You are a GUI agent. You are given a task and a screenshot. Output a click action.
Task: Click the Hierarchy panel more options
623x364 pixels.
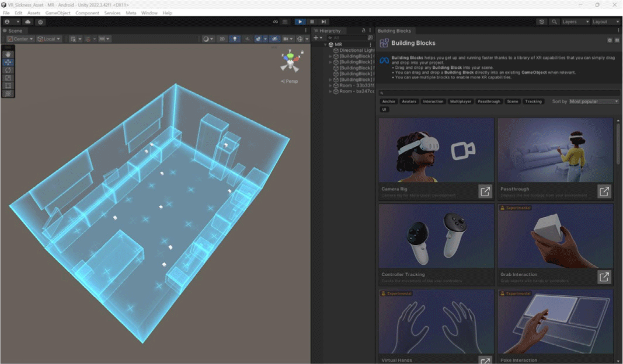(x=370, y=30)
